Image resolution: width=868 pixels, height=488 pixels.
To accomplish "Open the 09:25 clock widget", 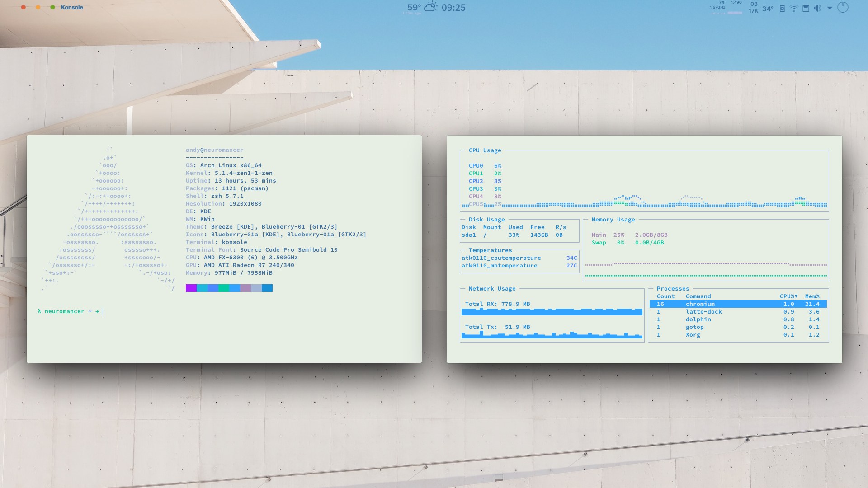I will (x=453, y=7).
